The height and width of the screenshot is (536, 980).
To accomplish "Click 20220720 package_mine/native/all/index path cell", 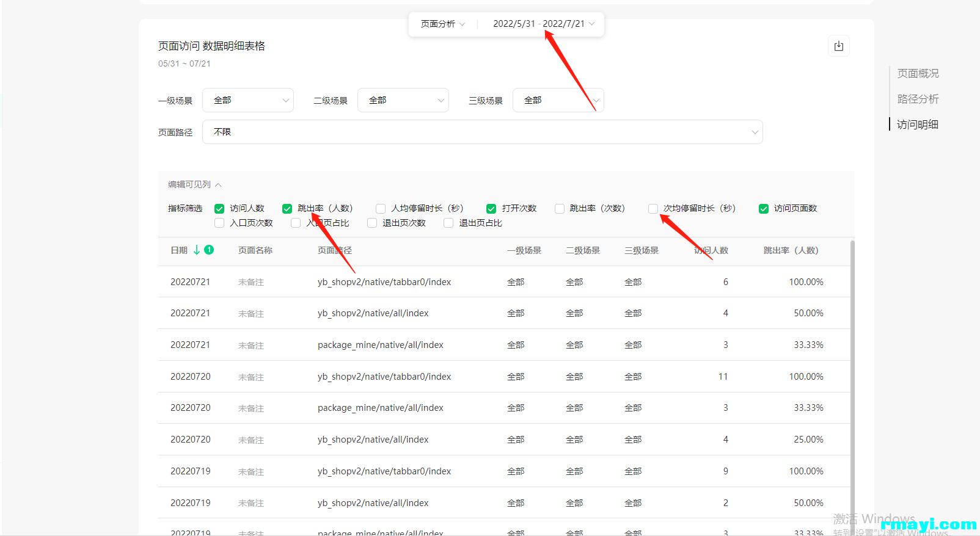I will (381, 408).
